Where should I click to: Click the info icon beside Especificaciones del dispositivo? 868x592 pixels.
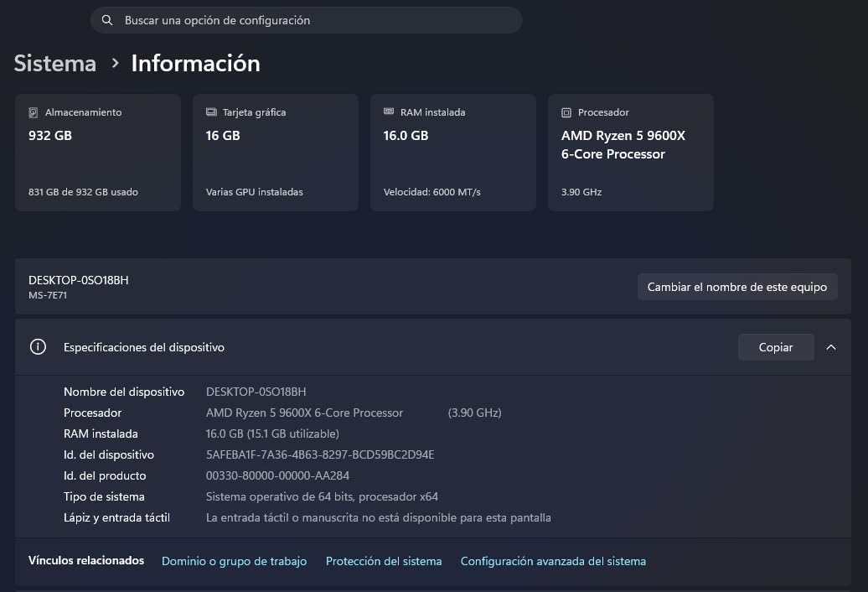click(38, 347)
